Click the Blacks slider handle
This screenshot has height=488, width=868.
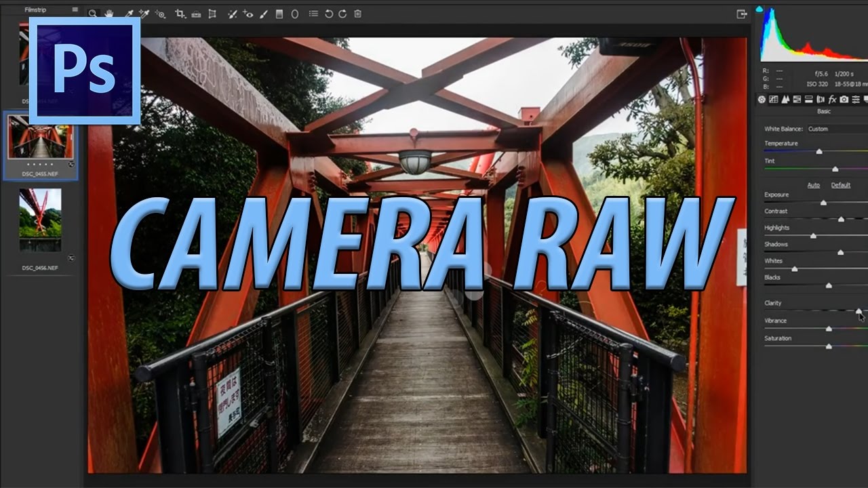829,286
